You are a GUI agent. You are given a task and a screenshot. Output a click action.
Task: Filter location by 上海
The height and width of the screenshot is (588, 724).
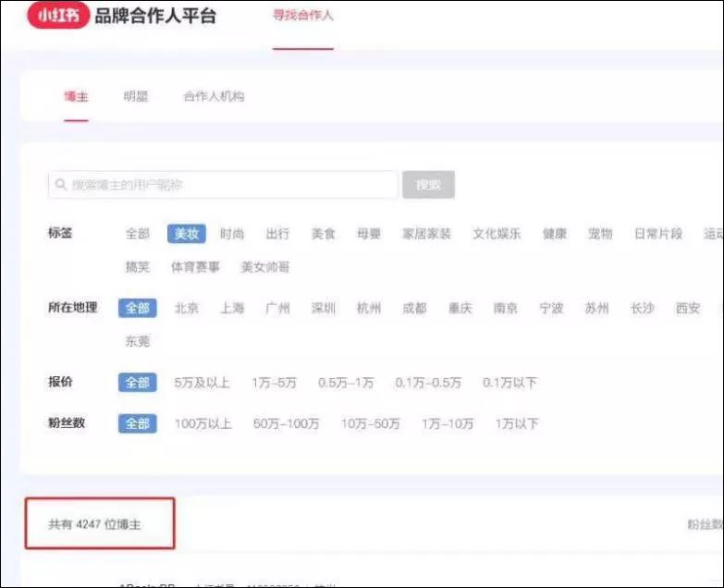[x=232, y=308]
